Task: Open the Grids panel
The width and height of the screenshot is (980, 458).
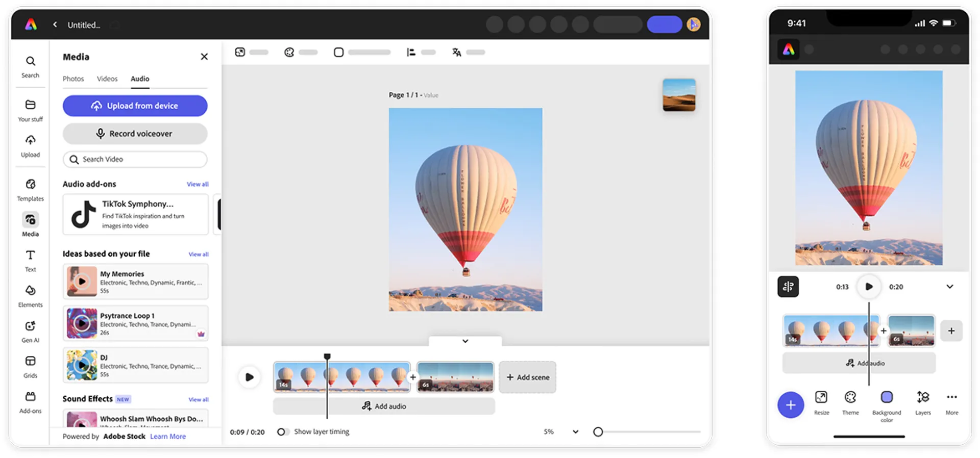Action: (x=30, y=366)
